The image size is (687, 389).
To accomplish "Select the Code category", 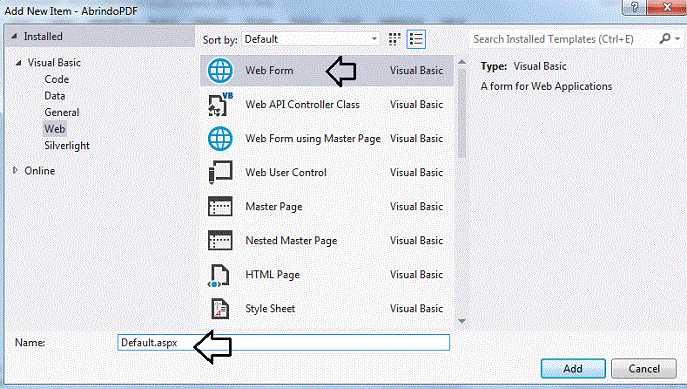I will click(x=57, y=79).
